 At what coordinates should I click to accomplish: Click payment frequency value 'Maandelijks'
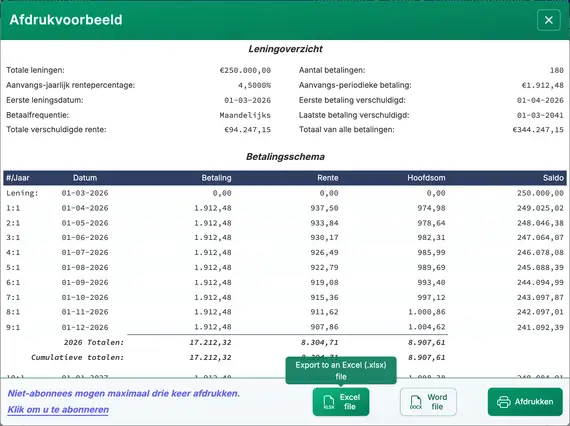(x=245, y=115)
